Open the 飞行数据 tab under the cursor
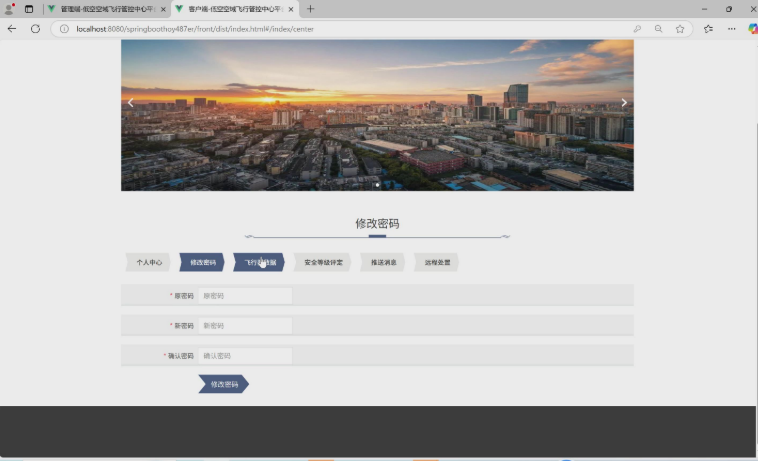758x461 pixels. tap(259, 262)
